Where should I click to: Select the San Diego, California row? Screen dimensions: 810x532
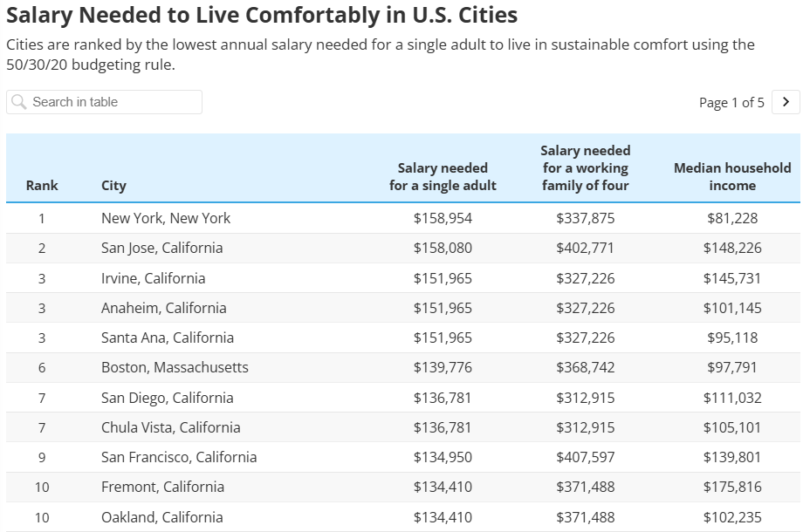pyautogui.click(x=167, y=398)
